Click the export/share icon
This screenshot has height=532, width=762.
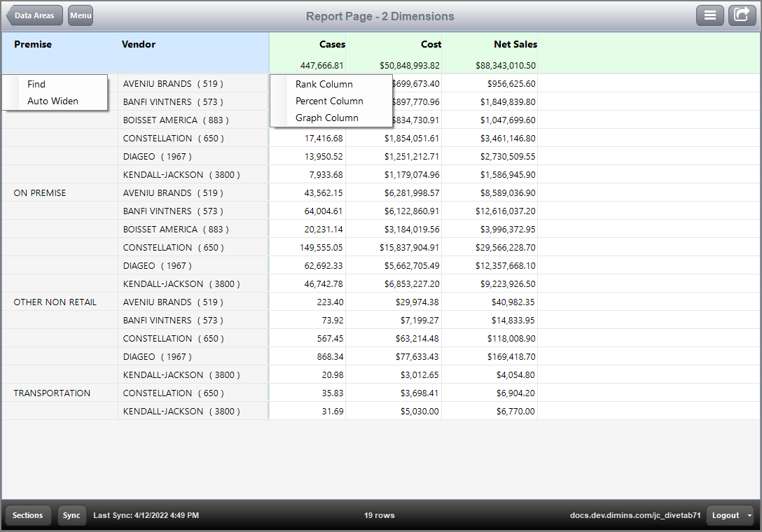742,15
